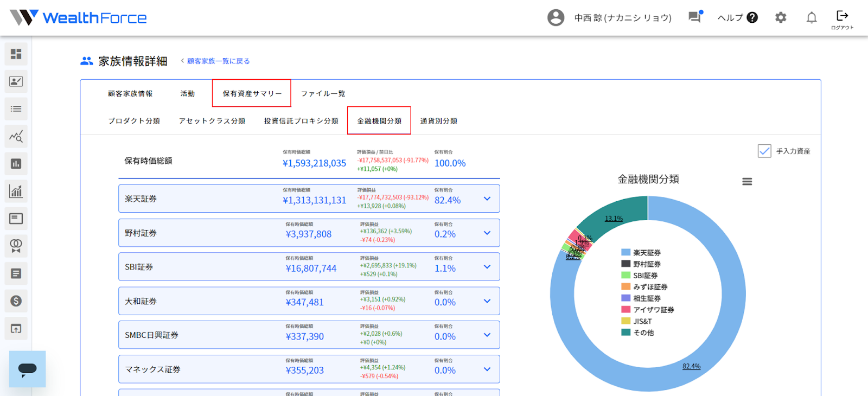Click the 相生証券 purple legend swatch
Image resolution: width=868 pixels, height=396 pixels.
[626, 298]
